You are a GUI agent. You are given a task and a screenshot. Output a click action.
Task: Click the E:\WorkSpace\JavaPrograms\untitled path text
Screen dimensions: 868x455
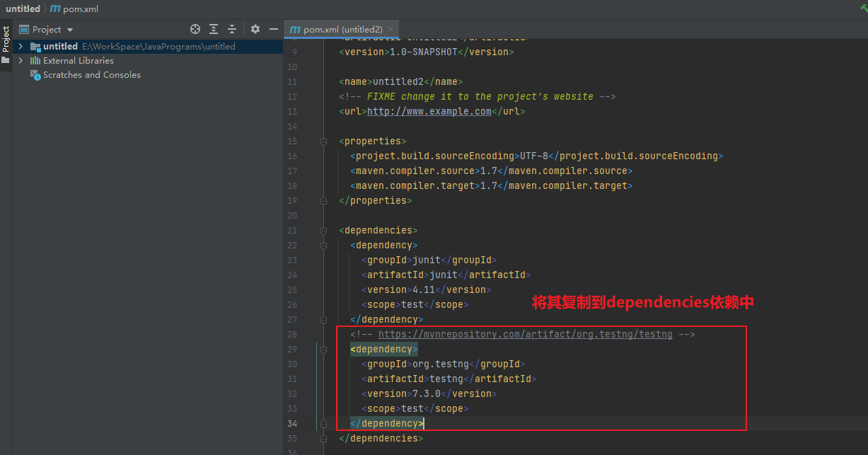click(158, 46)
